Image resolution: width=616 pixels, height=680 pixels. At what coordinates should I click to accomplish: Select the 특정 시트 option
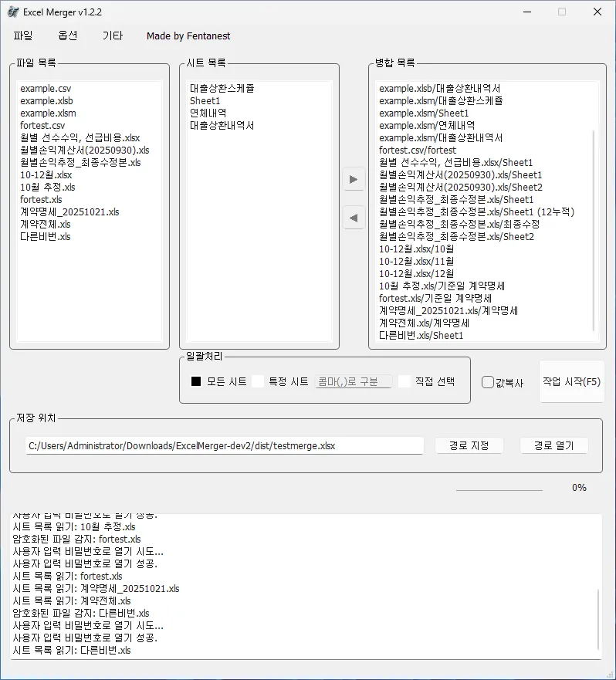coord(258,381)
